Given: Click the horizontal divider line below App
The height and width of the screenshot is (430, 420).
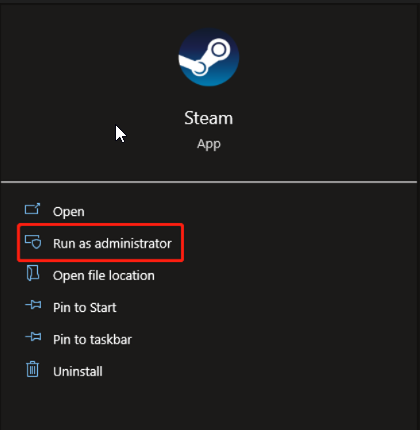Looking at the screenshot, I should point(209,182).
